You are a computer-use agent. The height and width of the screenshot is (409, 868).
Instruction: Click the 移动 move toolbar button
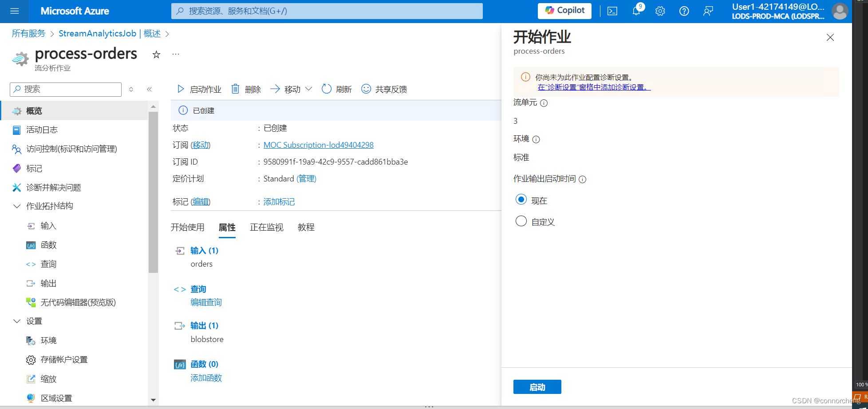(285, 89)
